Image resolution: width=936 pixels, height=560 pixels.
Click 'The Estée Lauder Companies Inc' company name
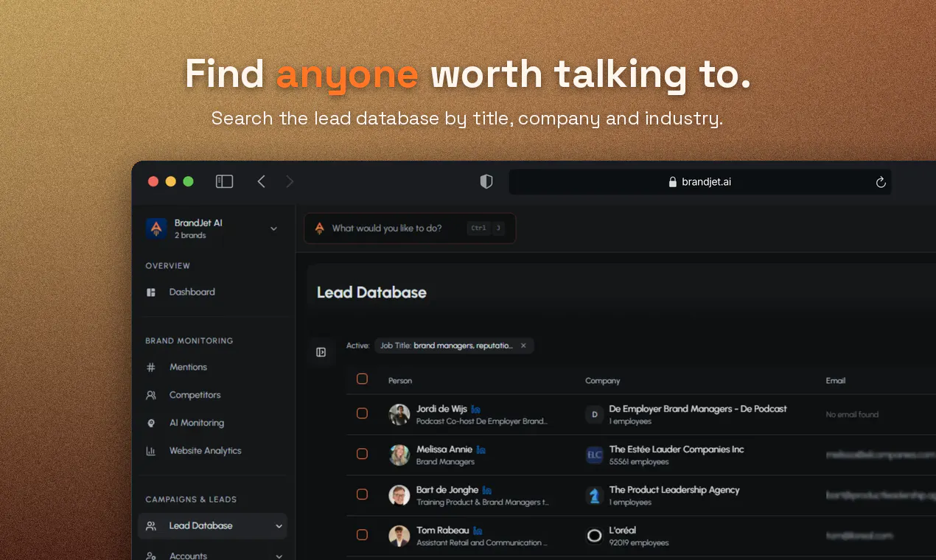(x=677, y=449)
